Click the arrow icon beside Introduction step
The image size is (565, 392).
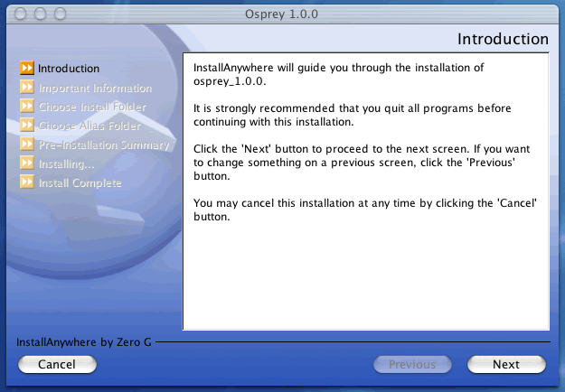(27, 69)
